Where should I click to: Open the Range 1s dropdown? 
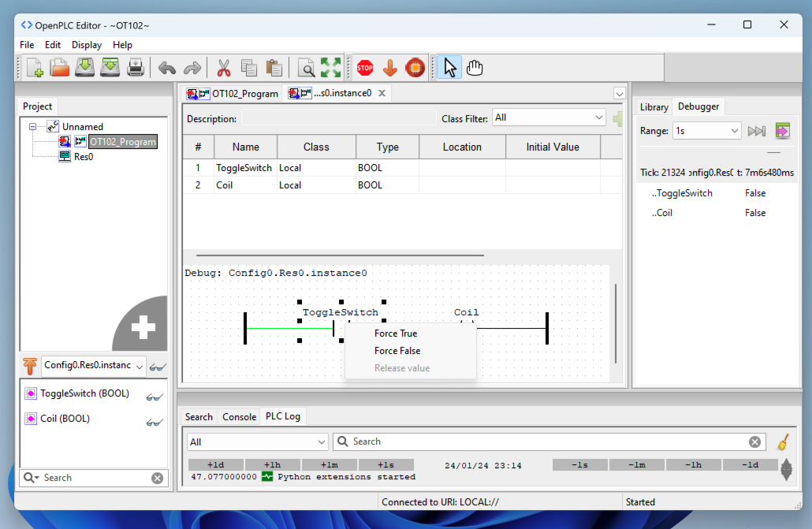(707, 131)
